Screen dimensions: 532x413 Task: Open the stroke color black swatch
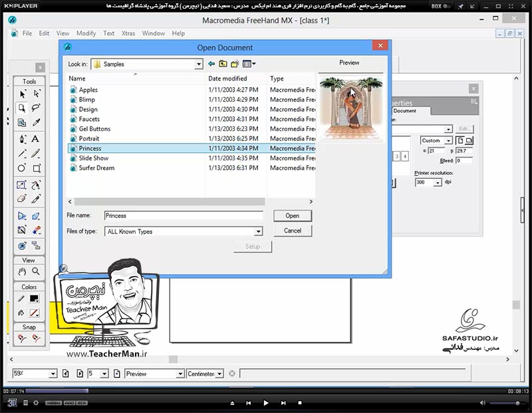coord(35,299)
